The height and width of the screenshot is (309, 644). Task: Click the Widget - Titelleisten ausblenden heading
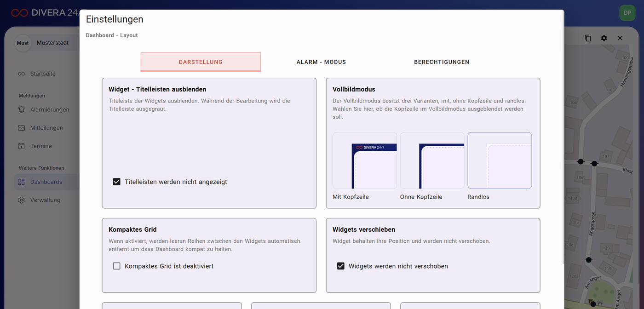pos(157,89)
